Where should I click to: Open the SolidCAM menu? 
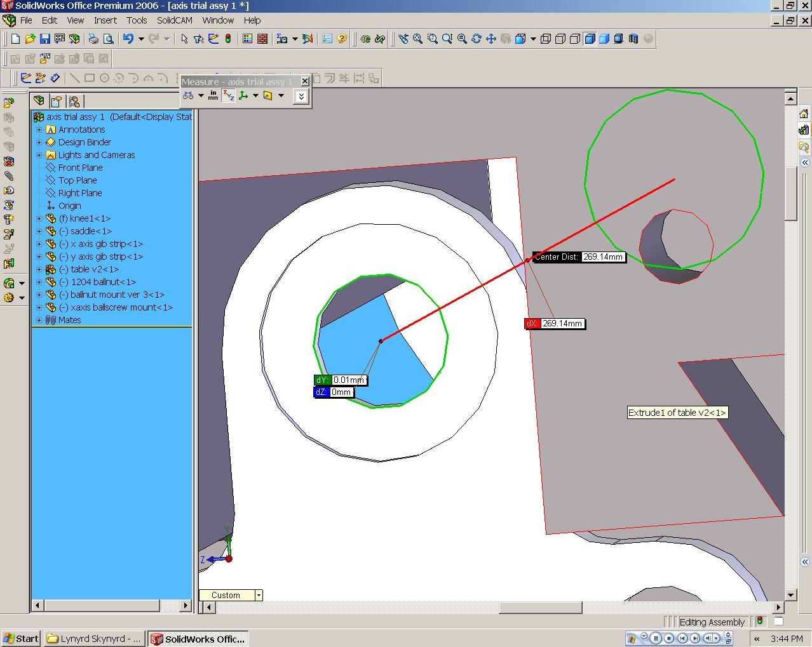click(174, 20)
